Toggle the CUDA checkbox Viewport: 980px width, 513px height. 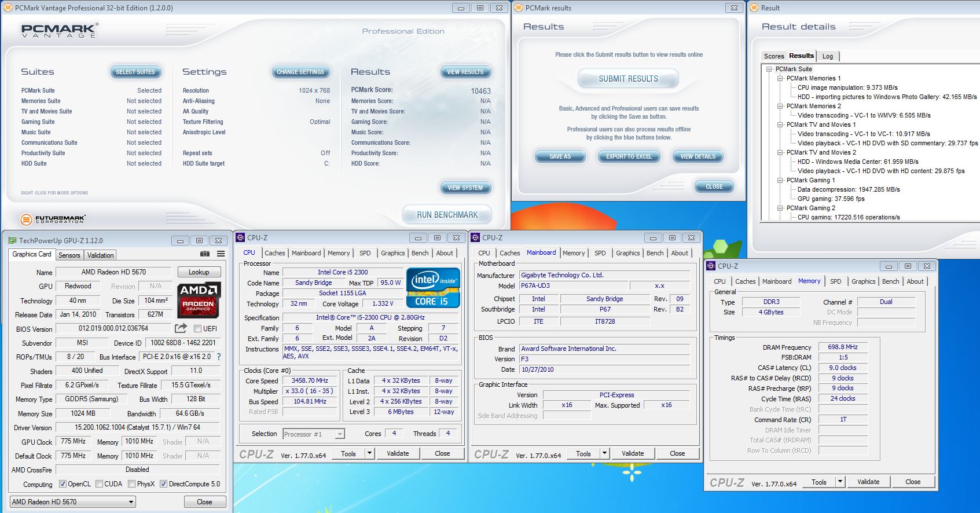[x=100, y=484]
